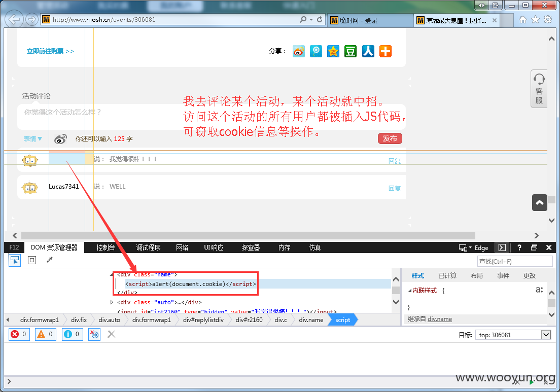Screen dimensions: 560x392
Task: Select the div#r2160 breadcrumb
Action: click(249, 320)
